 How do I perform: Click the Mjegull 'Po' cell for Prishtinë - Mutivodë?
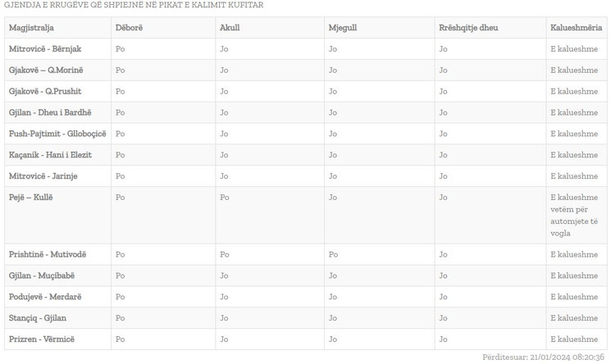click(333, 255)
